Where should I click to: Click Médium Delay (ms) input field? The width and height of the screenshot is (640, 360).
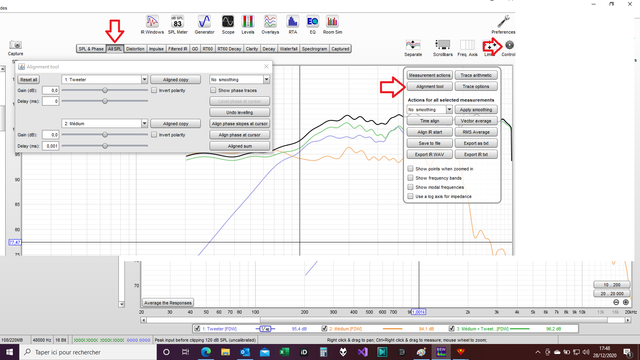[51, 145]
